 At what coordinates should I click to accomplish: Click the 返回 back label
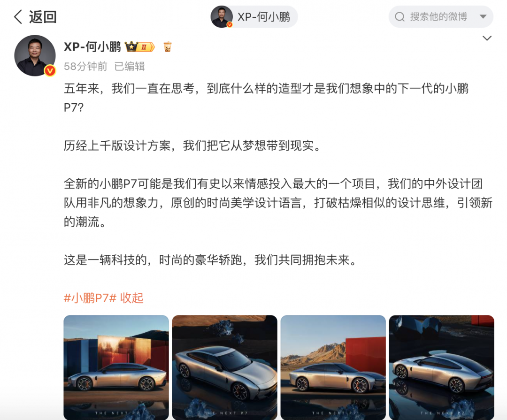point(43,17)
